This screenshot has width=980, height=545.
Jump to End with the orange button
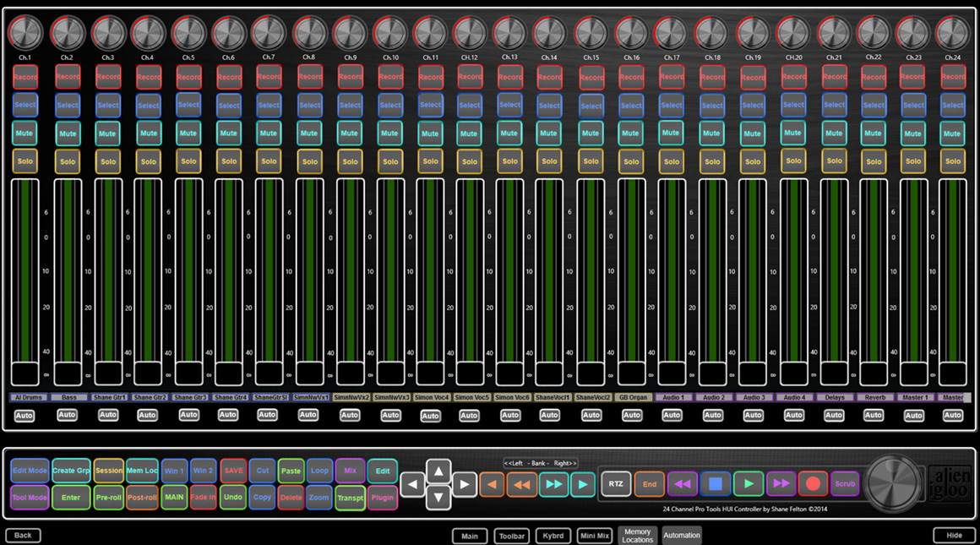tap(650, 484)
